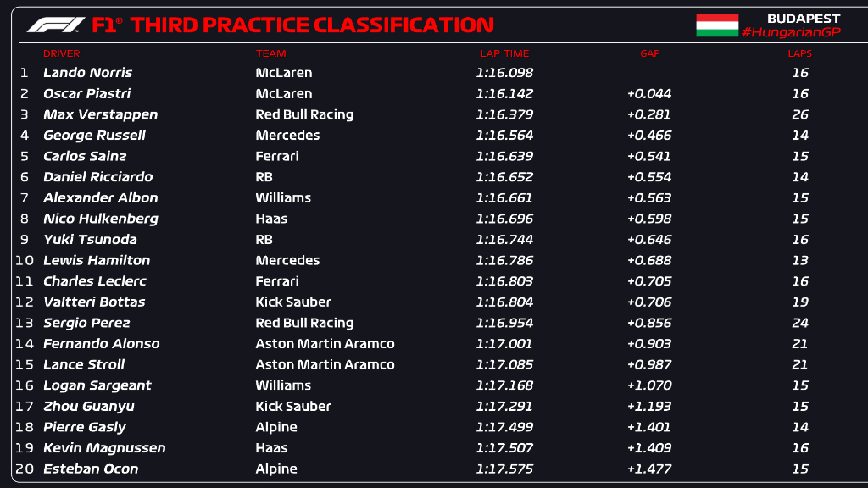The width and height of the screenshot is (868, 488).
Task: Select the LAPS column header
Action: pyautogui.click(x=800, y=53)
